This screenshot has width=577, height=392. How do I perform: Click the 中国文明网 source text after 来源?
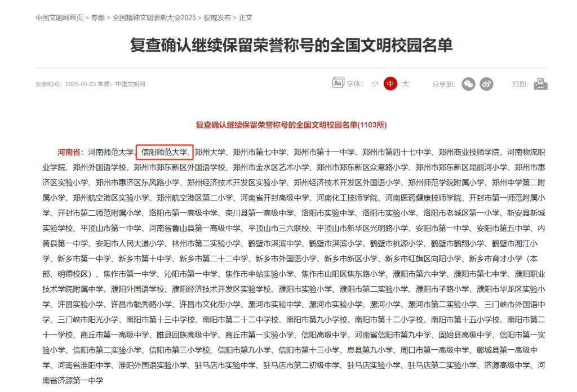pos(130,84)
